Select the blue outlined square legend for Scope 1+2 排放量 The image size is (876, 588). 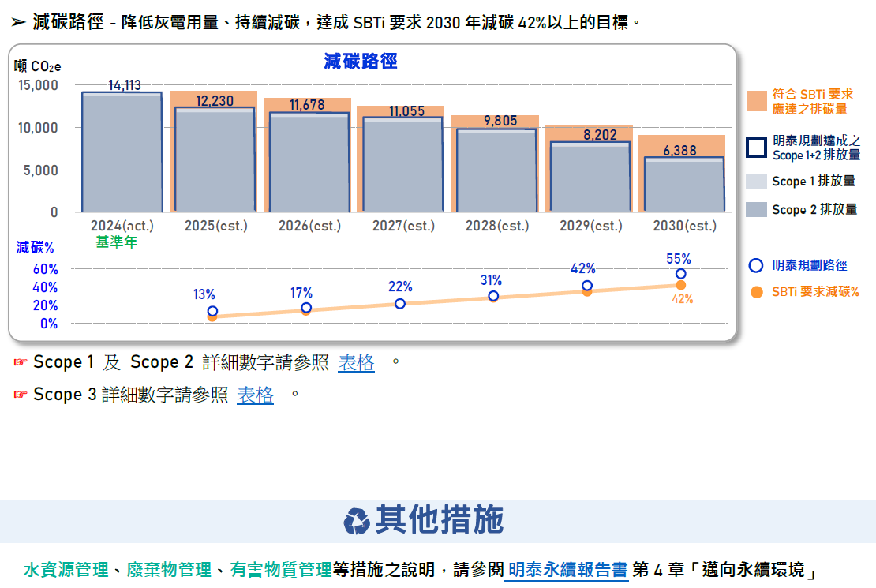[x=757, y=148]
